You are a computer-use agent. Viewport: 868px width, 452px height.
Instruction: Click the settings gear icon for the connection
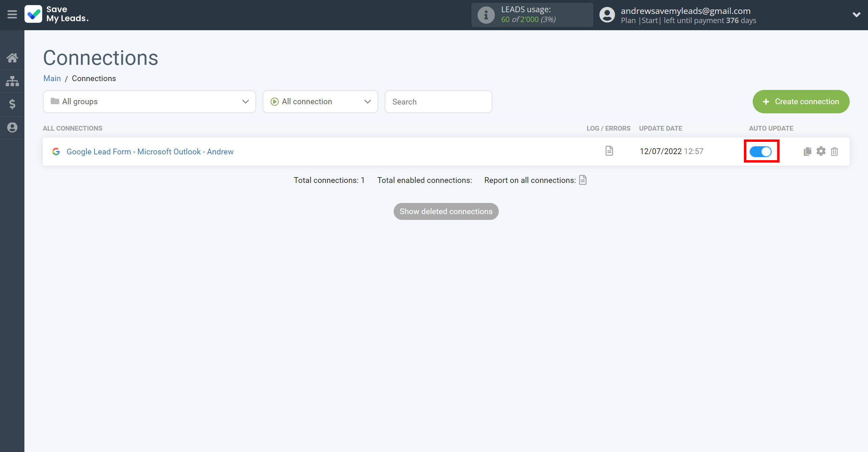(x=821, y=151)
